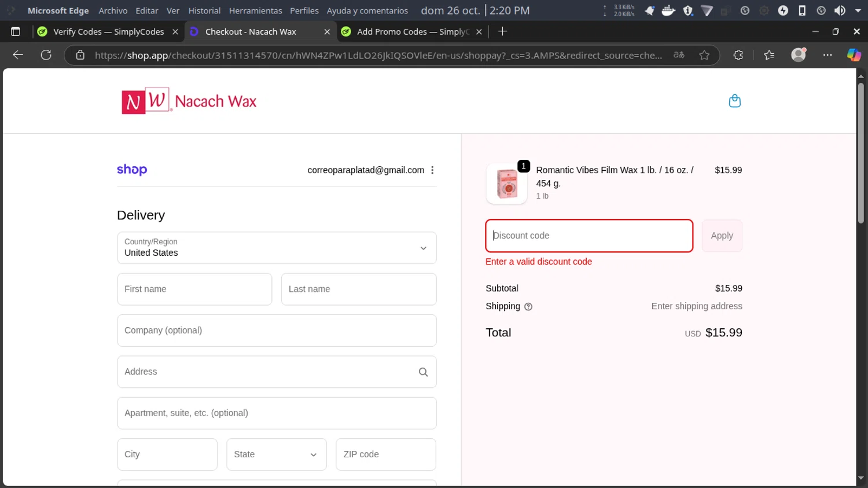Open the shopping bag cart icon
This screenshot has height=488, width=868.
[x=734, y=101]
